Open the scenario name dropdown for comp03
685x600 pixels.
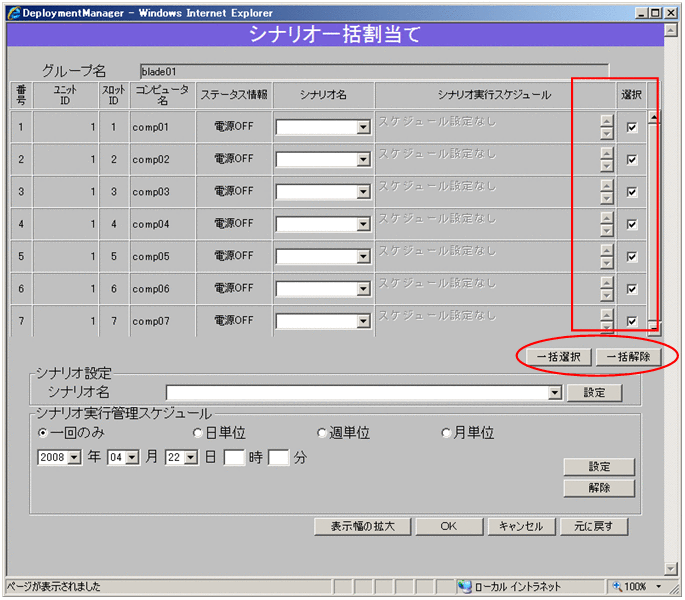tap(363, 192)
